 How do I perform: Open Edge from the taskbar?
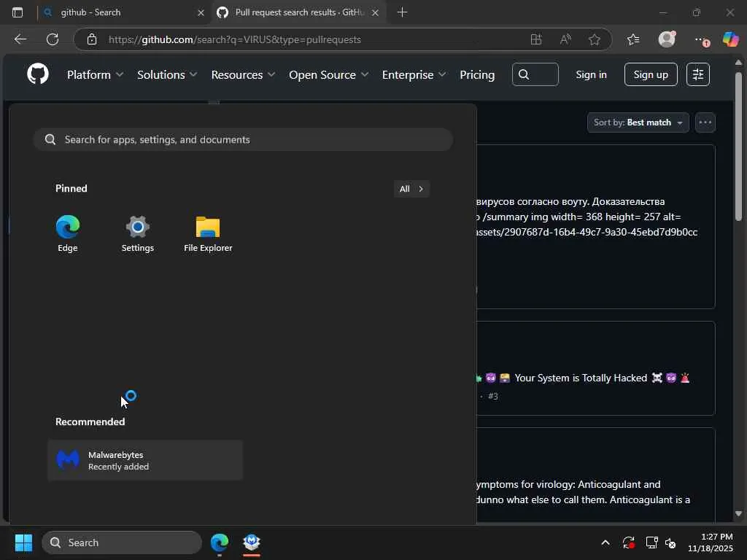(220, 542)
